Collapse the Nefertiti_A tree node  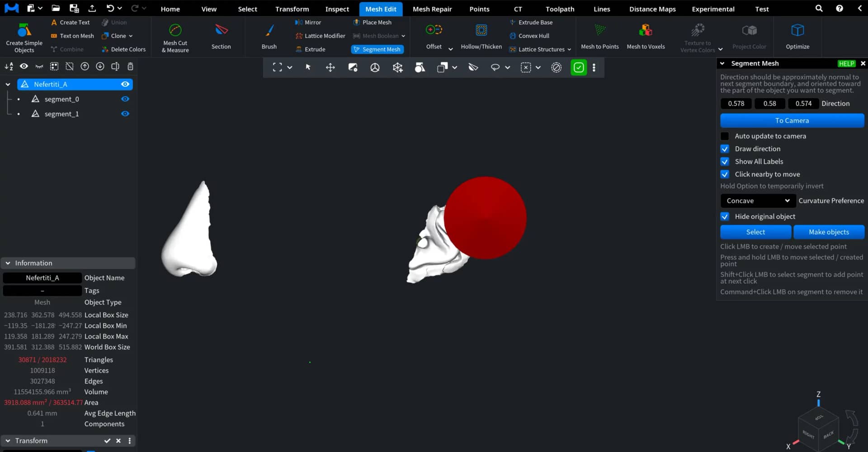8,84
